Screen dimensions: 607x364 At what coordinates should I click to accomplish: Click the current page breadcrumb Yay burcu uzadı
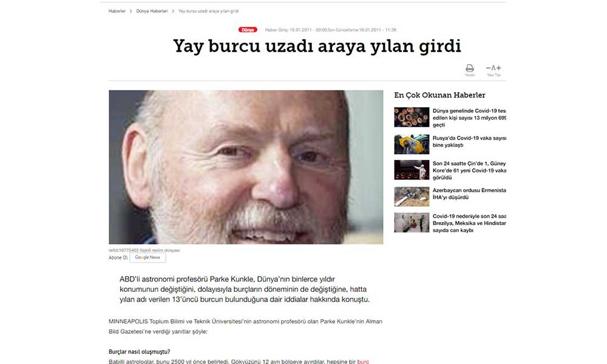point(208,11)
